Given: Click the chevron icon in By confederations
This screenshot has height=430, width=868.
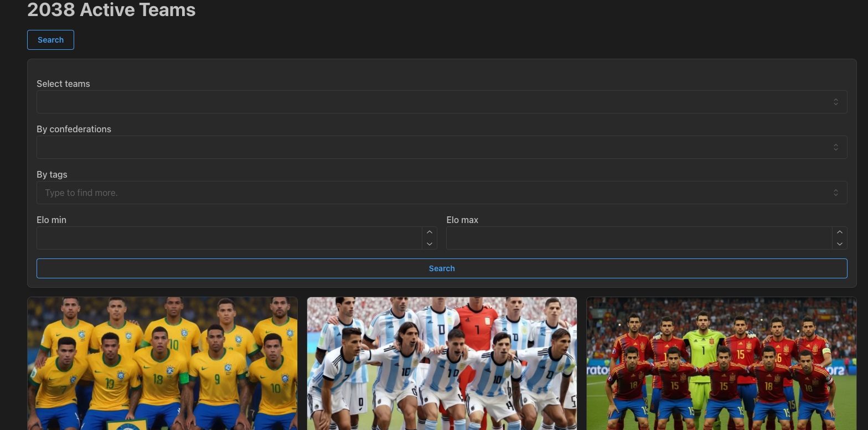Looking at the screenshot, I should click(836, 147).
